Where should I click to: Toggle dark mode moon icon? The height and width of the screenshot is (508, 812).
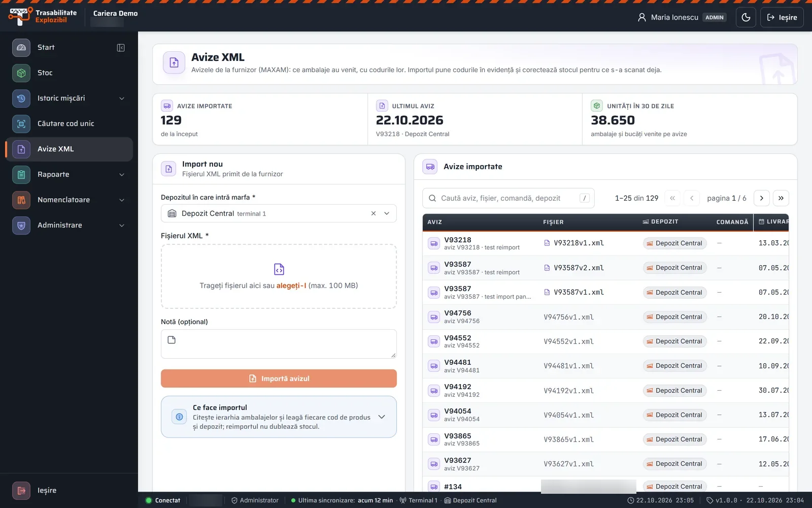746,17
